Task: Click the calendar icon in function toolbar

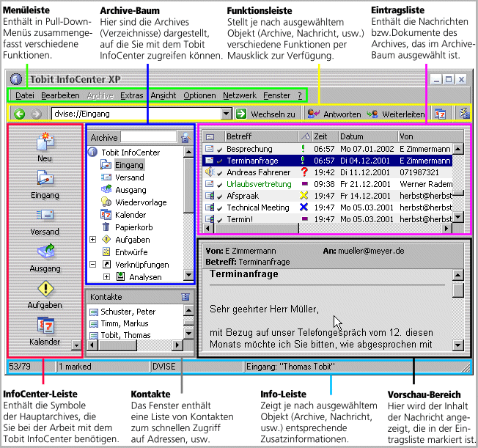Action: pyautogui.click(x=440, y=114)
